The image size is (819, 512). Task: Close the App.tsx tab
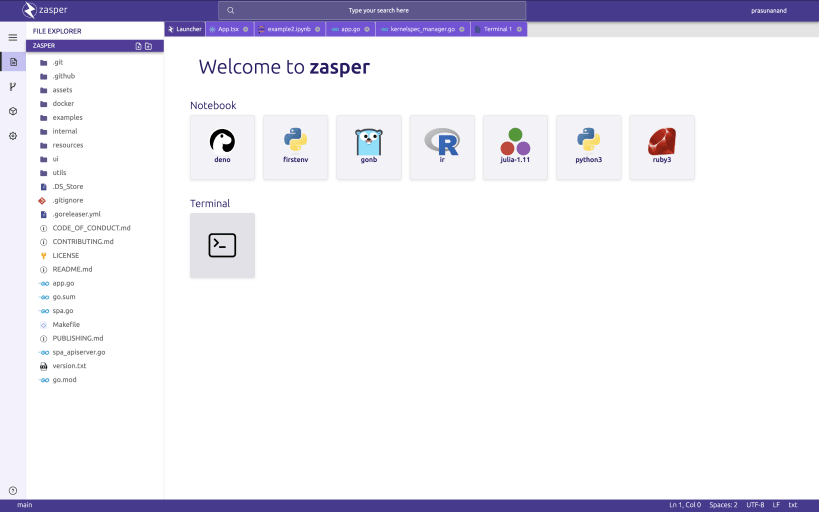pos(245,29)
